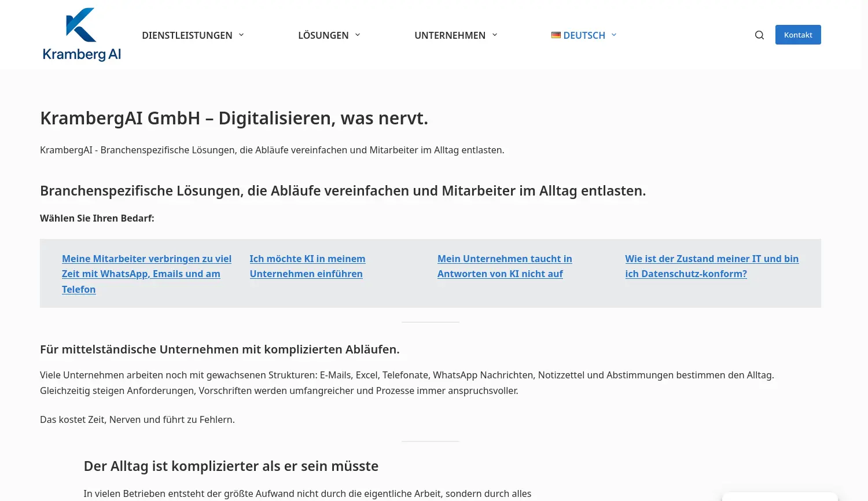Expand the Unternehmen chevron
The image size is (868, 501).
[x=495, y=35]
